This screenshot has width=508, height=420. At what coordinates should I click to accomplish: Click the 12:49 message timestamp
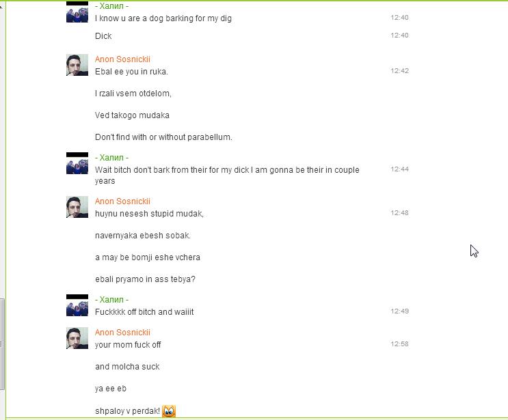point(399,311)
